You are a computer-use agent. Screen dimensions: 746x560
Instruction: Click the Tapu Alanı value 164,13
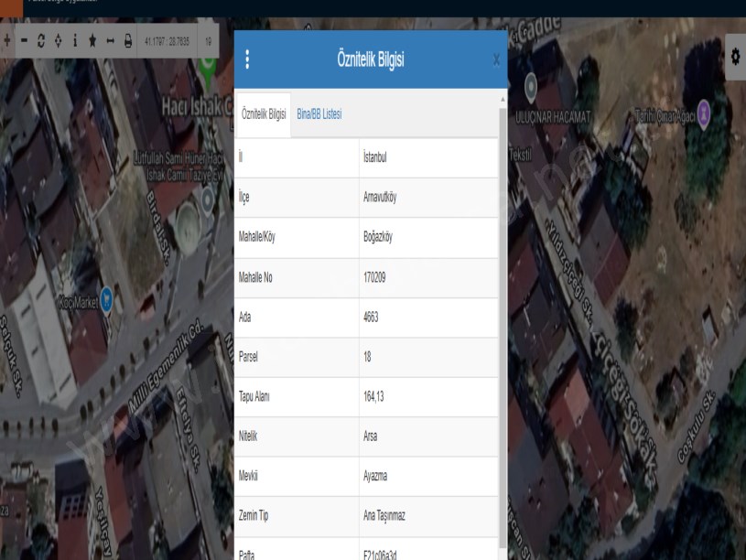click(x=373, y=396)
